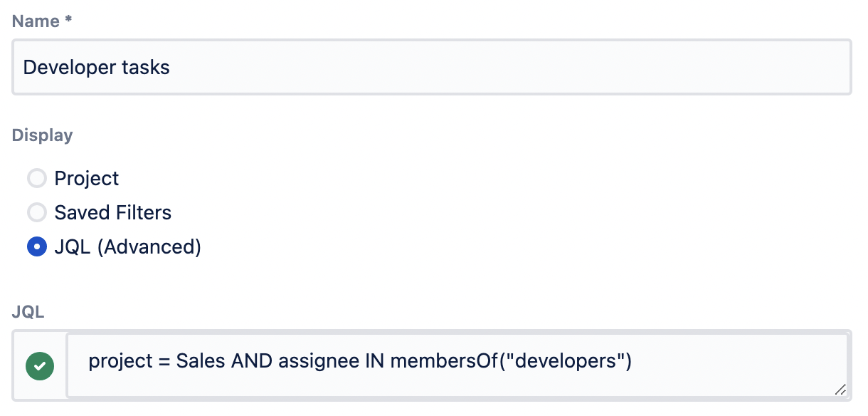868x416 pixels.
Task: Click the "AND" operator in the query
Action: 252,362
